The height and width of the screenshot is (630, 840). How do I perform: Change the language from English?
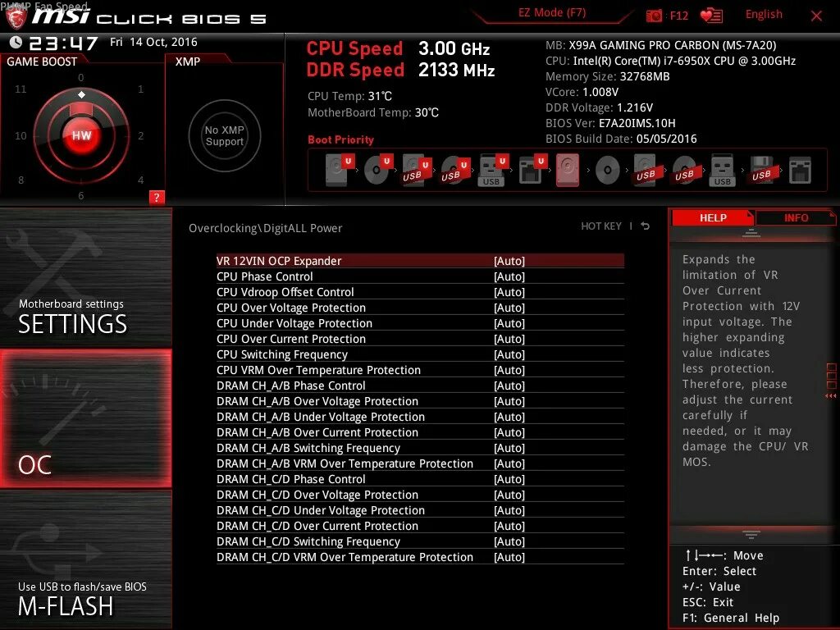[x=764, y=15]
